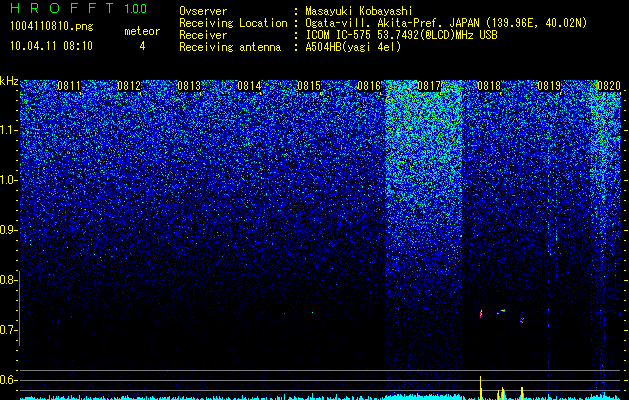This screenshot has height=400, width=629.
Task: Click the 0816 time marker
Action: pyautogui.click(x=369, y=86)
